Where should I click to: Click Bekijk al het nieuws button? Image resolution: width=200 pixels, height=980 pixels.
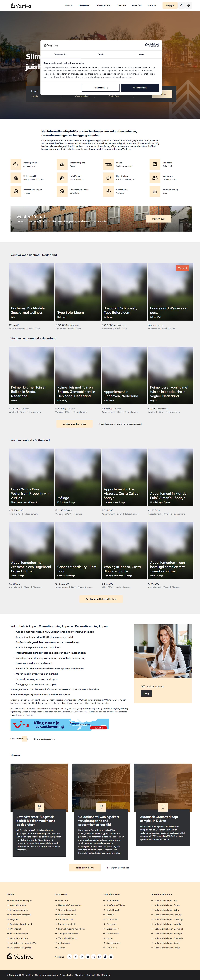click(85, 868)
